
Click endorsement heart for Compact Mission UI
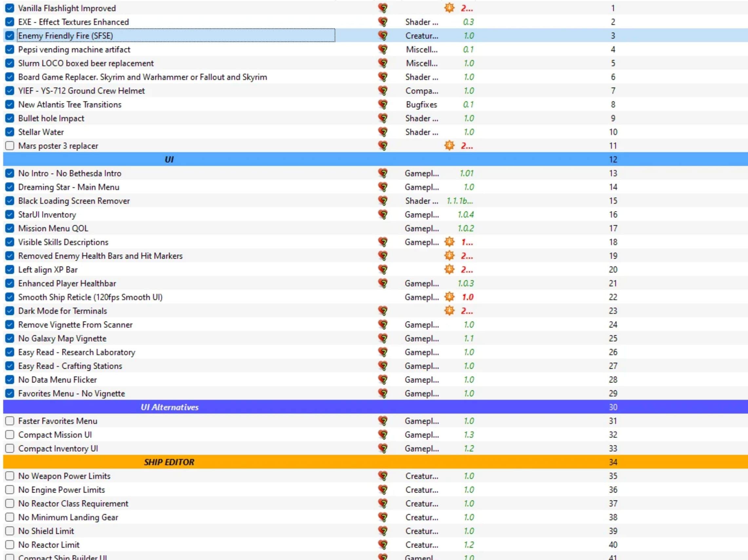click(x=383, y=435)
